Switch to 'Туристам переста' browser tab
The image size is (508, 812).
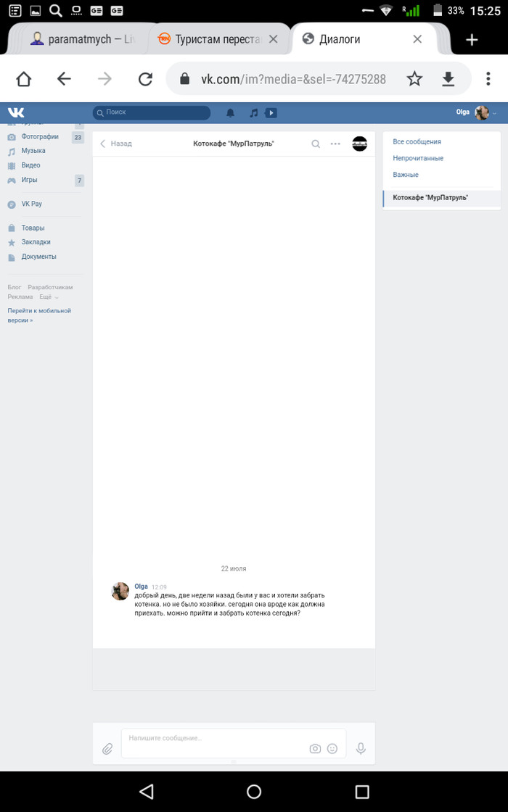point(218,39)
